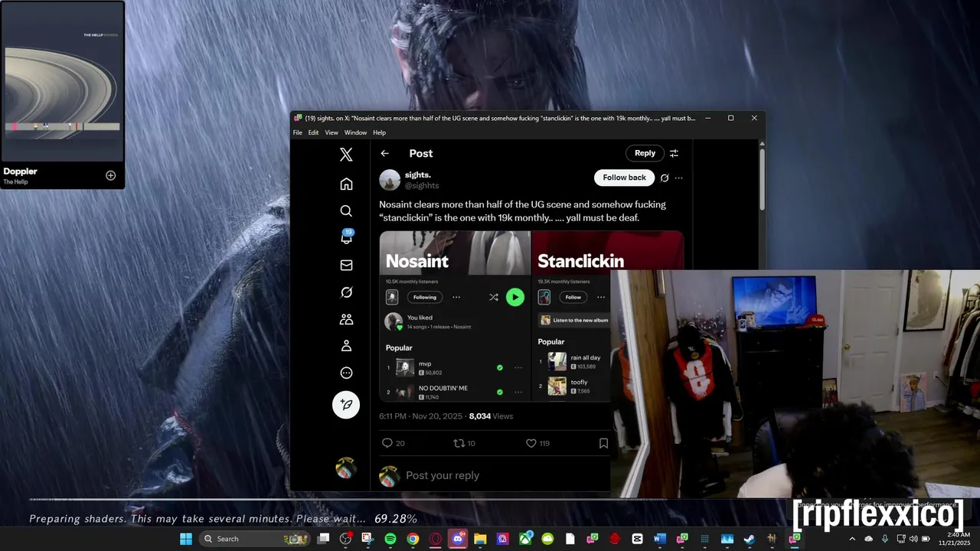The width and height of the screenshot is (980, 551).
Task: Click the Follow back button
Action: click(x=624, y=178)
